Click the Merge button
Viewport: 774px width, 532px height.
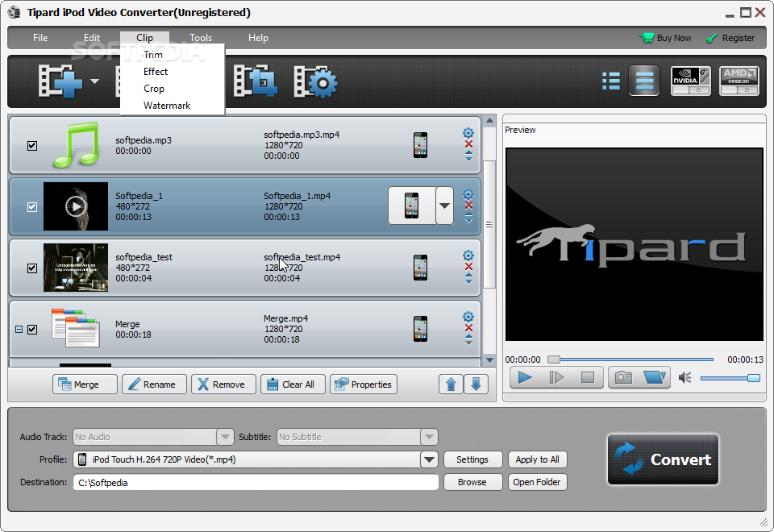(x=85, y=384)
